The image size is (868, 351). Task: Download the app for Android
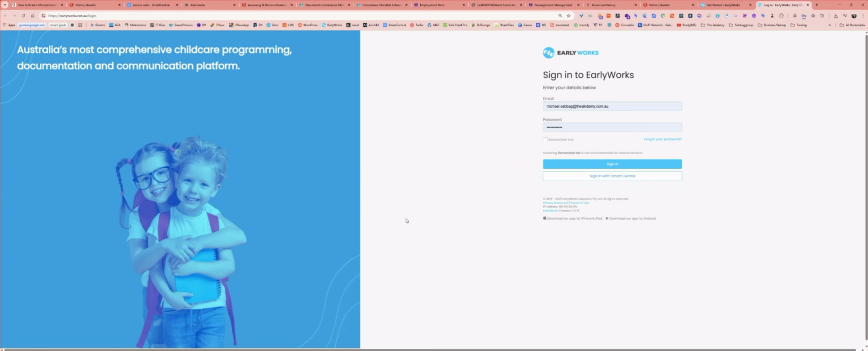coord(631,218)
